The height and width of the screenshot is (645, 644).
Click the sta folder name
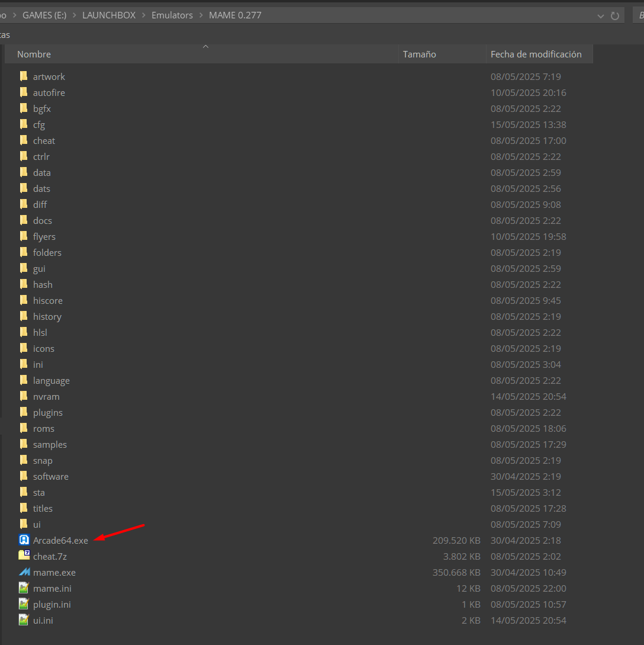38,492
